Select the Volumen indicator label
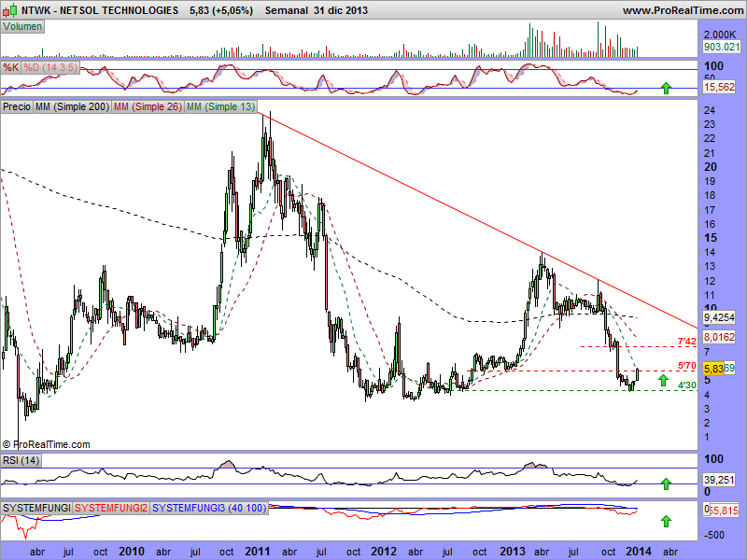This screenshot has height=560, width=747. [22, 27]
